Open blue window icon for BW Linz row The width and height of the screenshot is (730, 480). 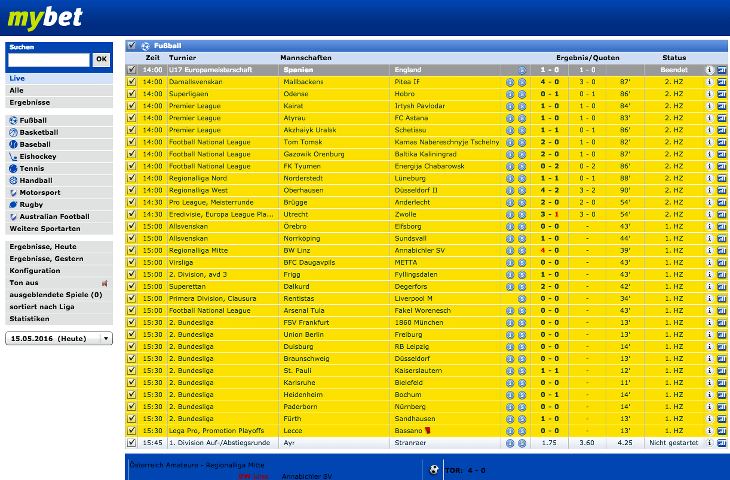coord(722,250)
